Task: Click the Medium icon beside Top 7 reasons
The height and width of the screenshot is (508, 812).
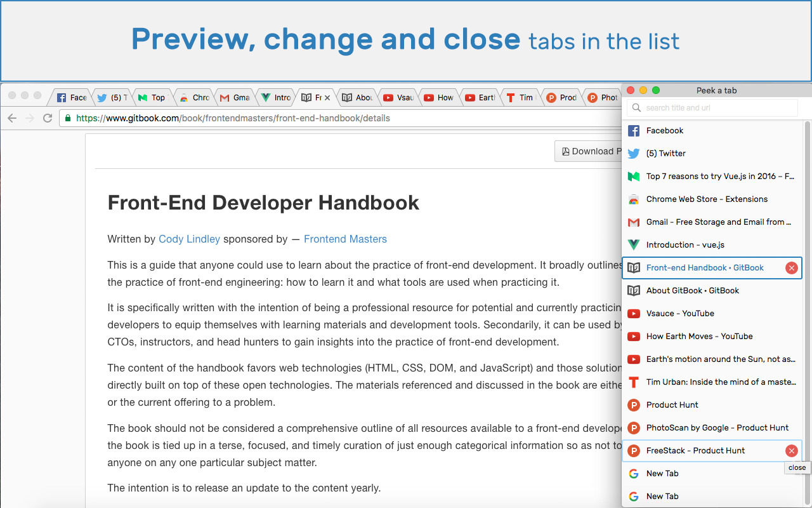Action: coord(633,177)
